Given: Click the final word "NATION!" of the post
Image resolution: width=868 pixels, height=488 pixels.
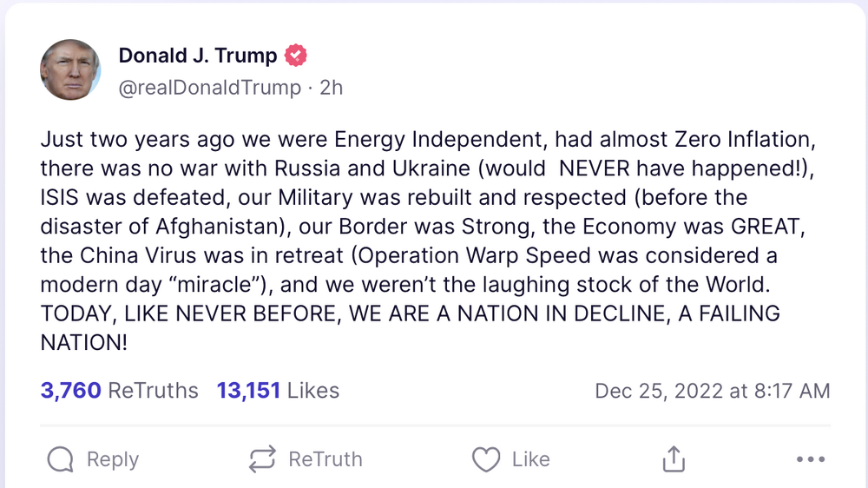Looking at the screenshot, I should coord(84,342).
